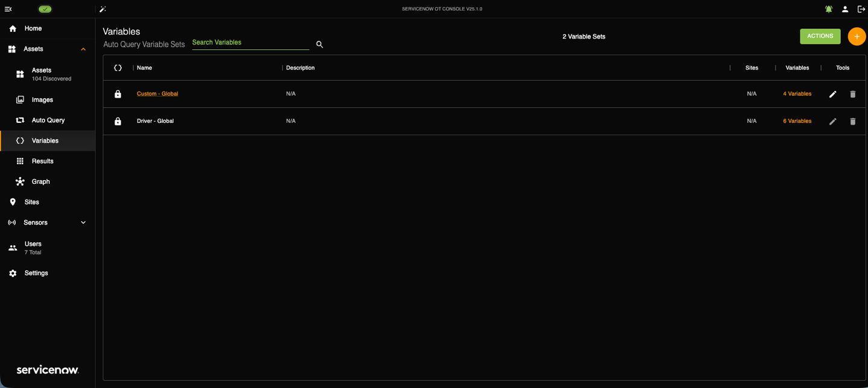Open 4 Variables link

pyautogui.click(x=797, y=94)
